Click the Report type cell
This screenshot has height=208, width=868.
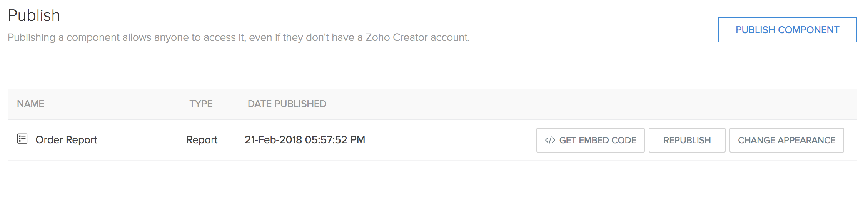[202, 140]
